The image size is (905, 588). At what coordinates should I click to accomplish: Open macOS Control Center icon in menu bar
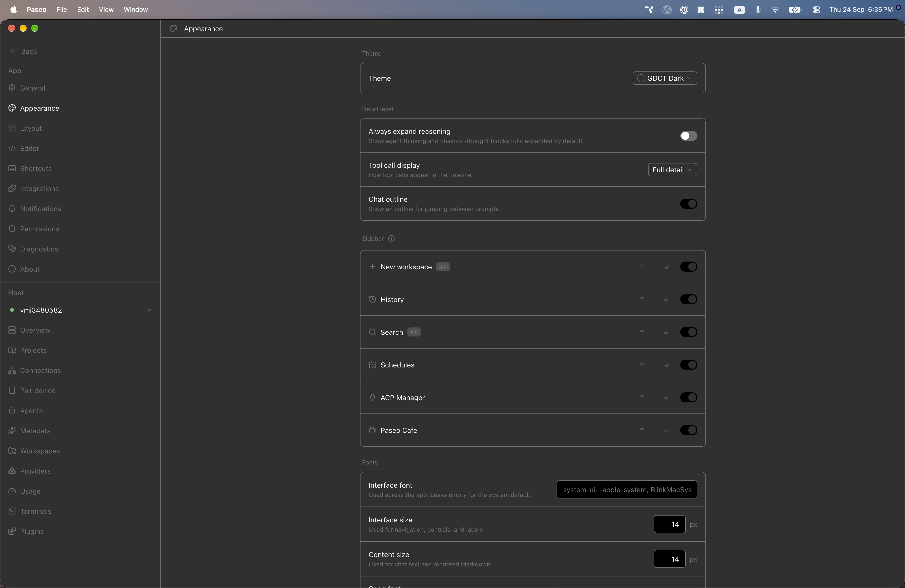(x=816, y=10)
